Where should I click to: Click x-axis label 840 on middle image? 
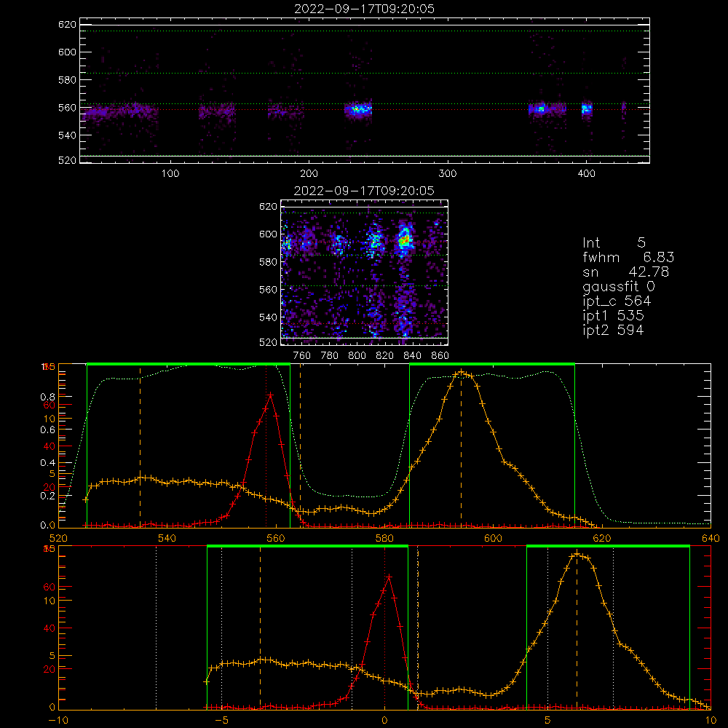pos(412,356)
